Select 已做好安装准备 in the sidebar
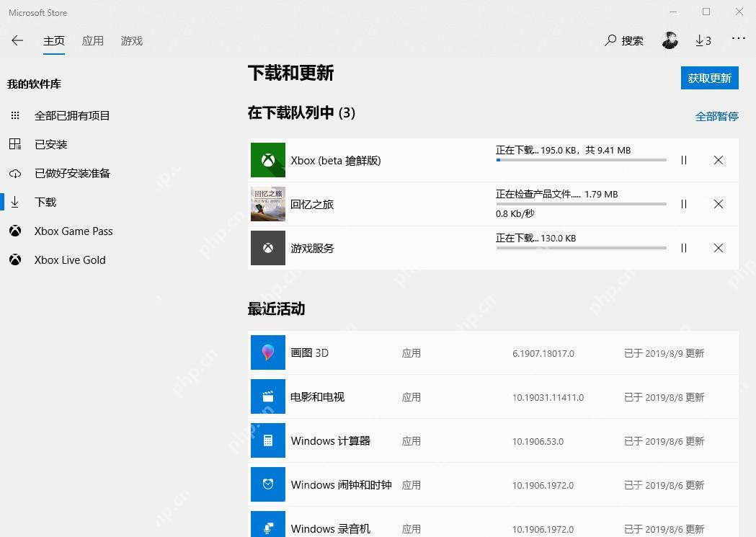Image resolution: width=756 pixels, height=537 pixels. [x=72, y=173]
